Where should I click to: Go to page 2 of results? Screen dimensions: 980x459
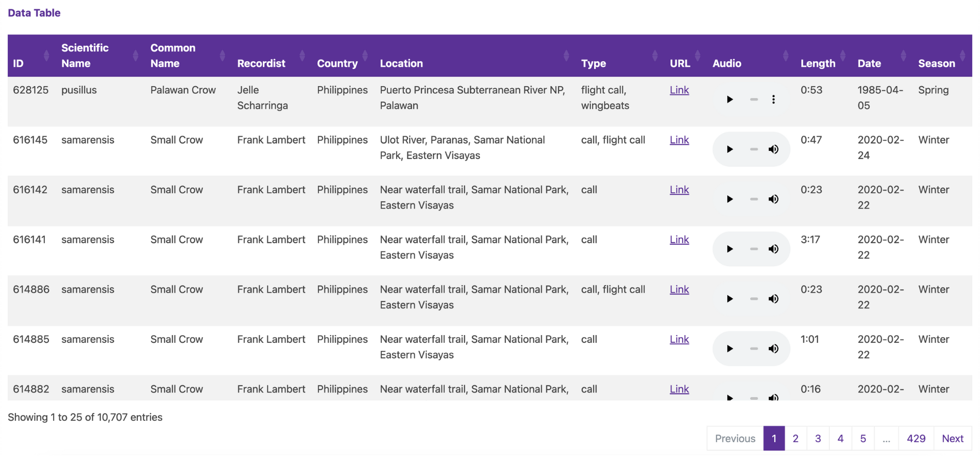pos(796,439)
